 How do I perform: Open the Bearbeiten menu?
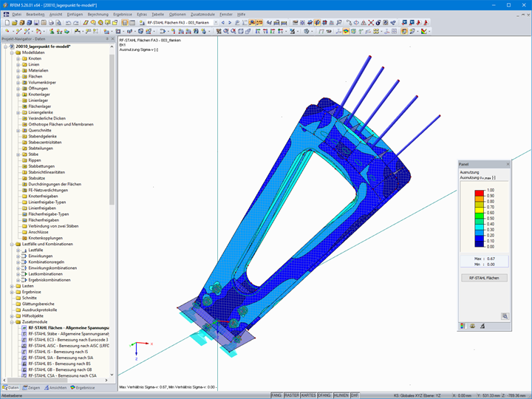35,14
